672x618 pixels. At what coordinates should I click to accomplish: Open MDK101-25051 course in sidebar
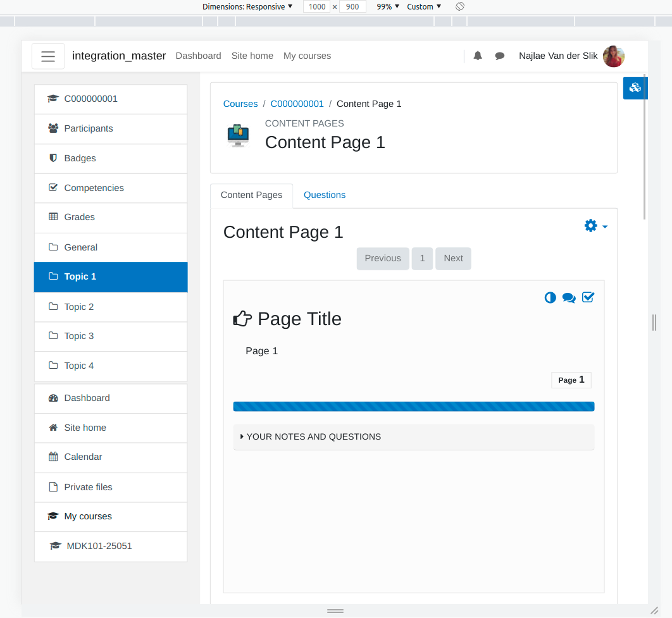coord(111,547)
